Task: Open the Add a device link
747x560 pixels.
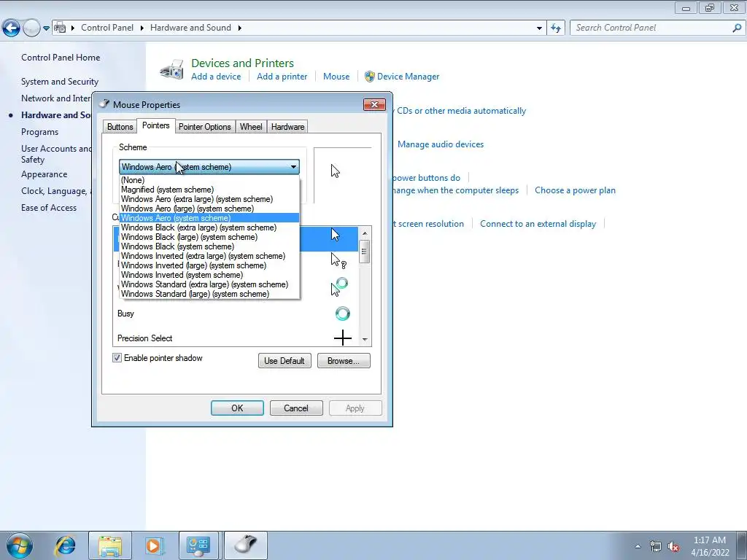Action: tap(216, 76)
